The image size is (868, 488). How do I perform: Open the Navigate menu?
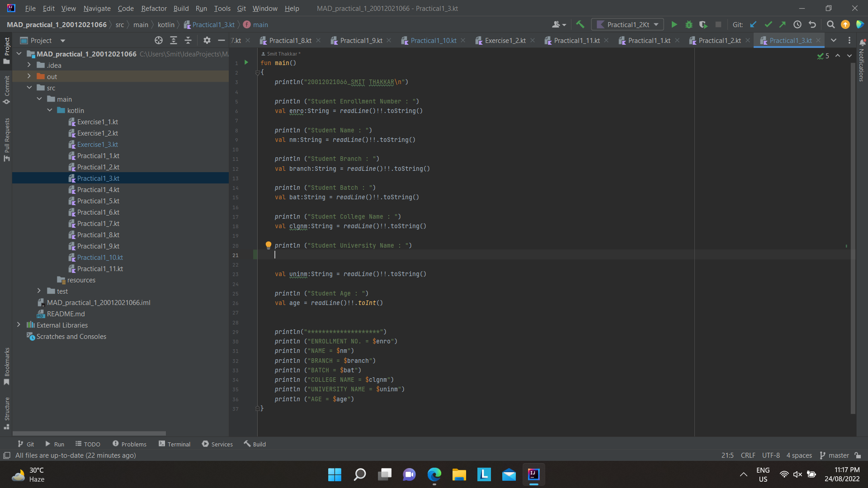97,8
